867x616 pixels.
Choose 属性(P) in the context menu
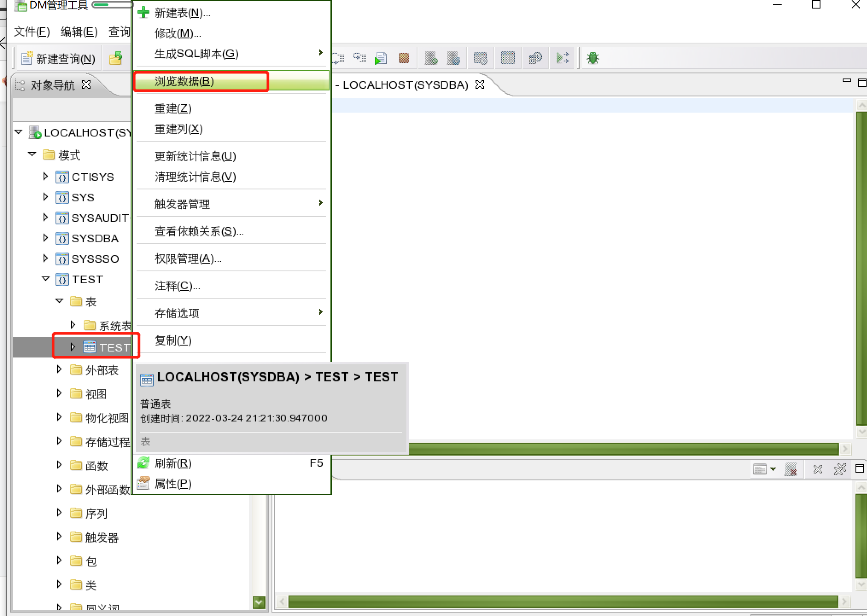(173, 484)
